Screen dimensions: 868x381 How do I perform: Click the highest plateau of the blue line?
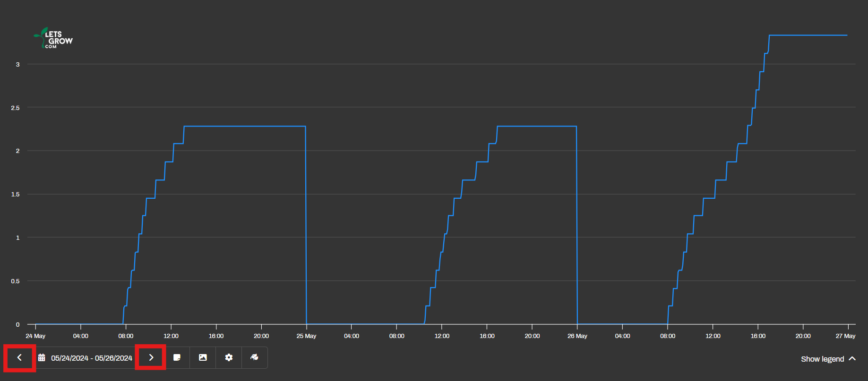click(808, 35)
